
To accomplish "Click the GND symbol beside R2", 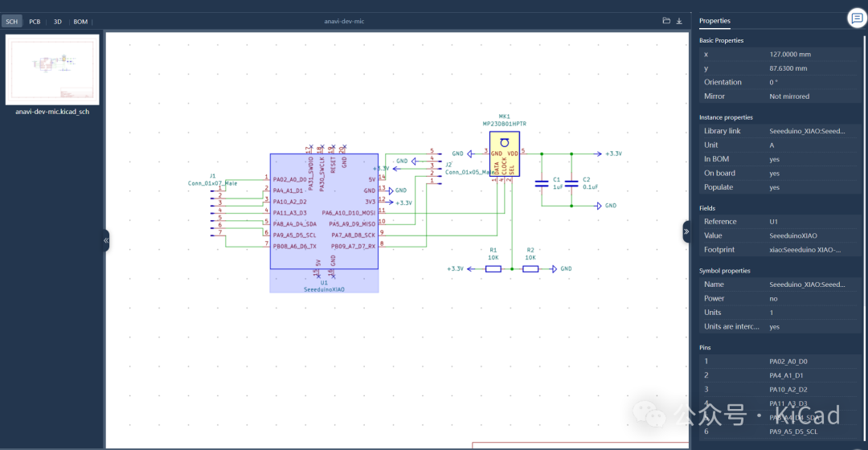I will click(x=561, y=269).
